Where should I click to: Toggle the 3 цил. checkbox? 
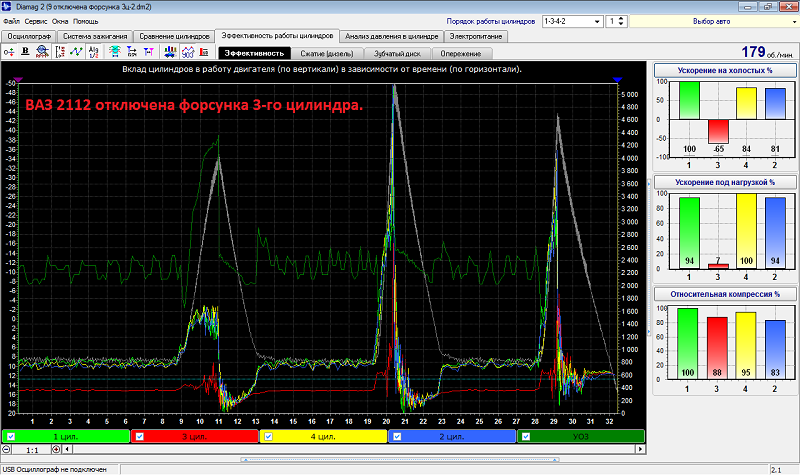point(139,437)
